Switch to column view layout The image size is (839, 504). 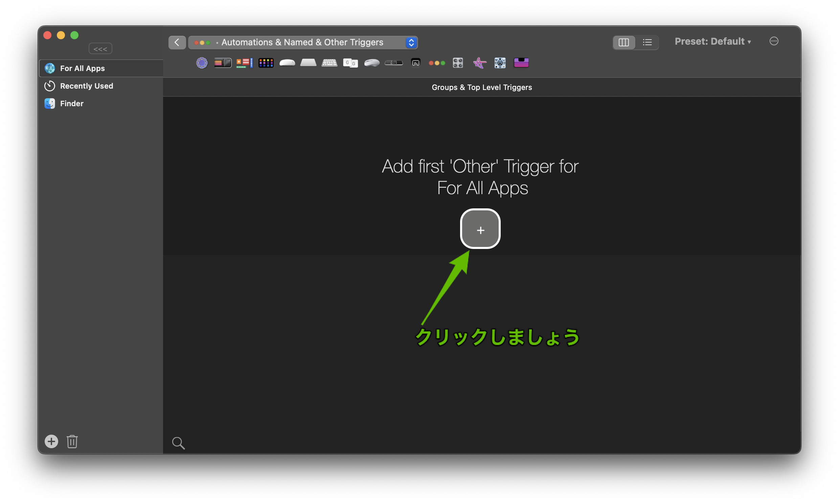(623, 43)
